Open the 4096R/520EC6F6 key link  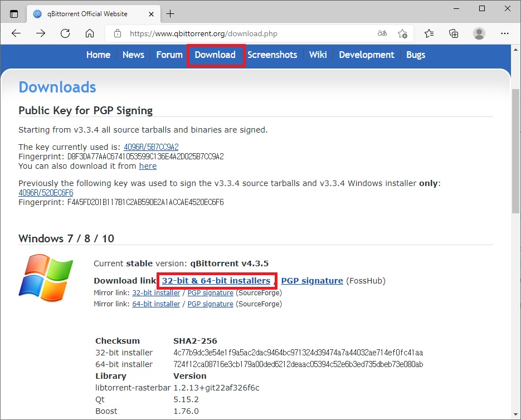(x=46, y=193)
